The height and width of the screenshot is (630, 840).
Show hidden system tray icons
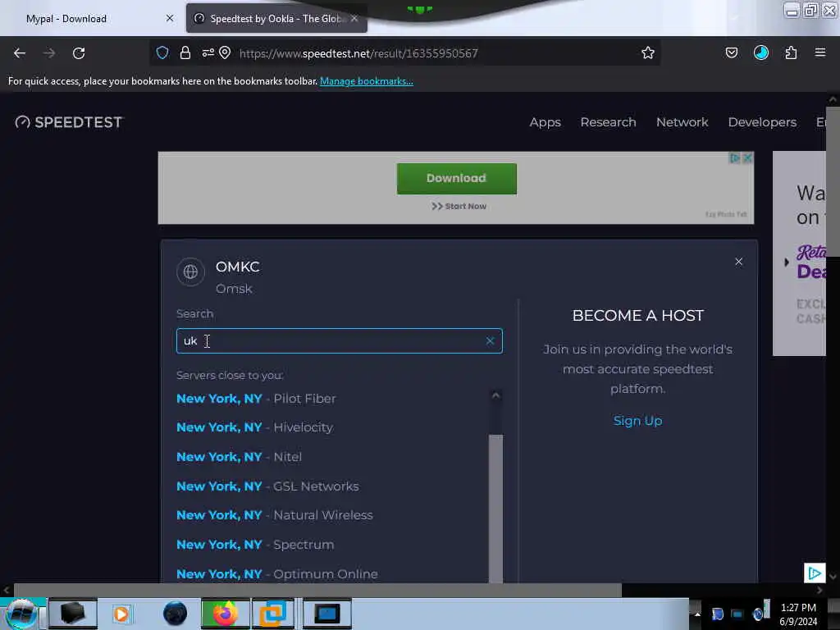click(697, 614)
